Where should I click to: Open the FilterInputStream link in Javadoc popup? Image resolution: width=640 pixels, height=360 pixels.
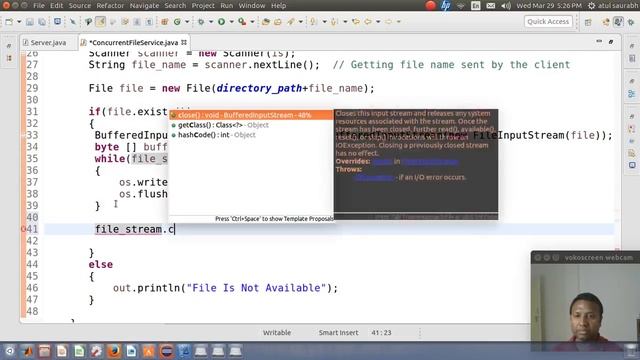click(430, 162)
